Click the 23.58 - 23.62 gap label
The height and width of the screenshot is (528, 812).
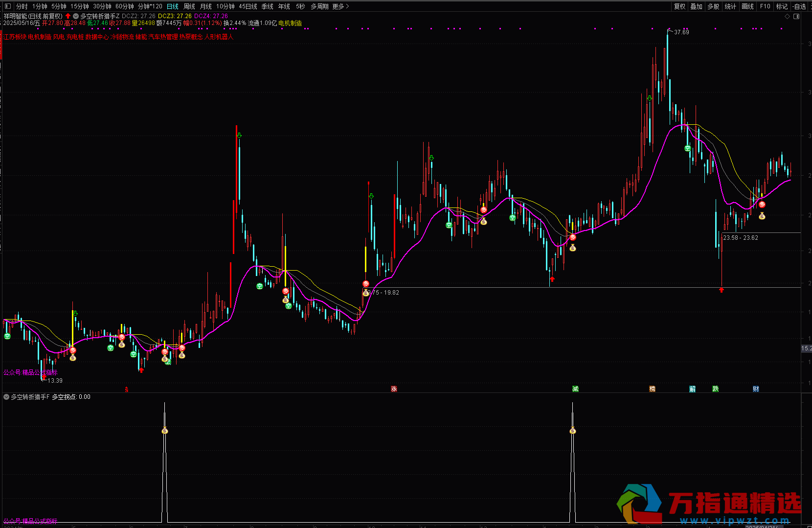[741, 238]
